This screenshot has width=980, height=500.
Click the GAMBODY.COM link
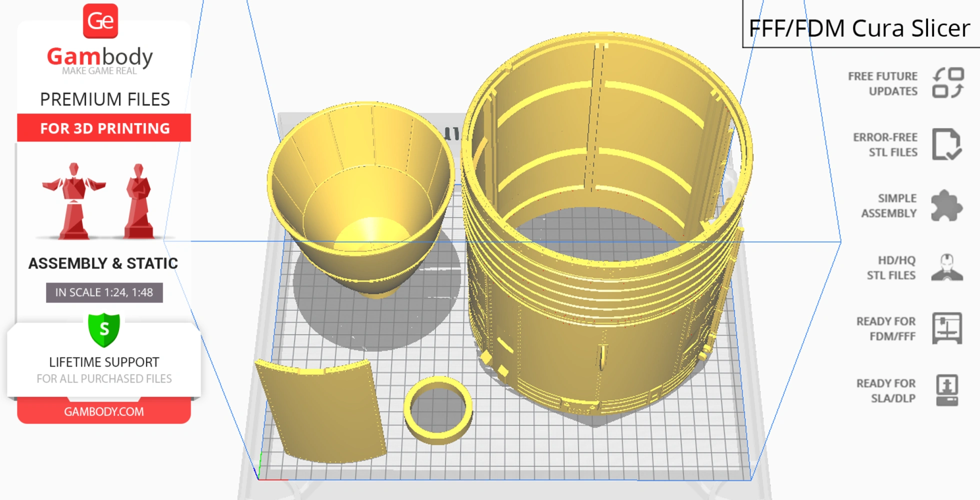pyautogui.click(x=103, y=411)
